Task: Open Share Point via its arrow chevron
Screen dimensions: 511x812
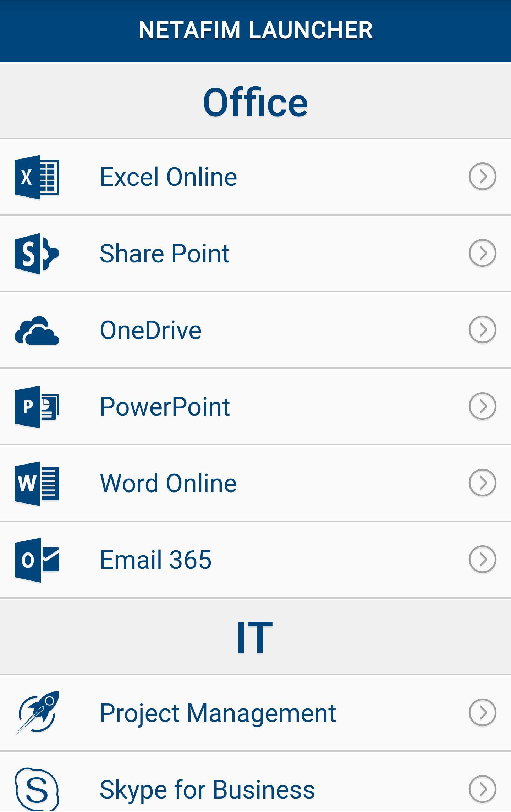Action: pyautogui.click(x=482, y=253)
